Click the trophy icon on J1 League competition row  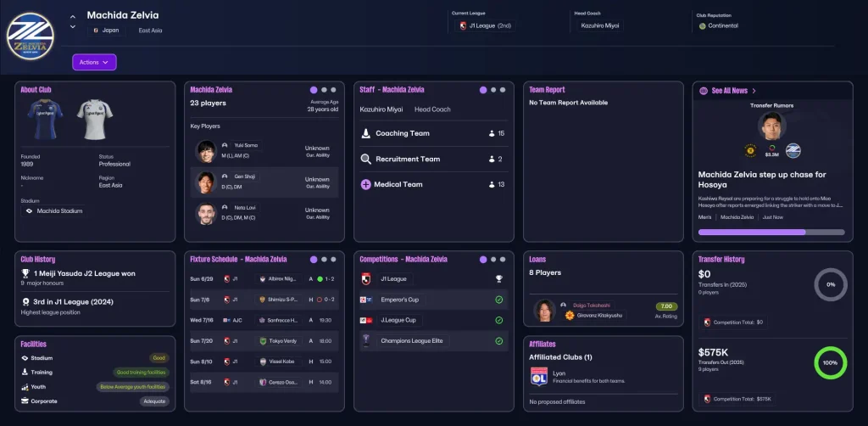tap(498, 279)
